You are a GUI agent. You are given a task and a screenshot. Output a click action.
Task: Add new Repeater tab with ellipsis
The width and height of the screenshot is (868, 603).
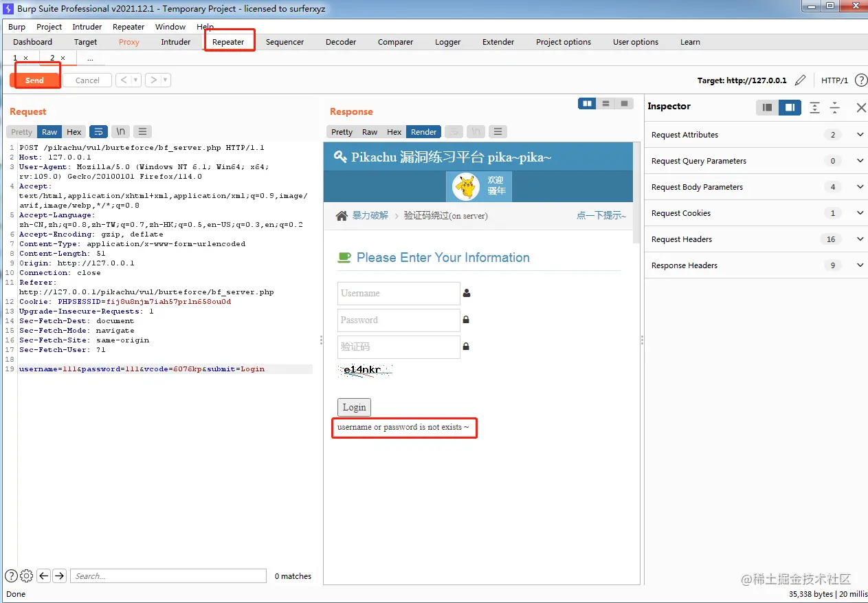[90, 58]
